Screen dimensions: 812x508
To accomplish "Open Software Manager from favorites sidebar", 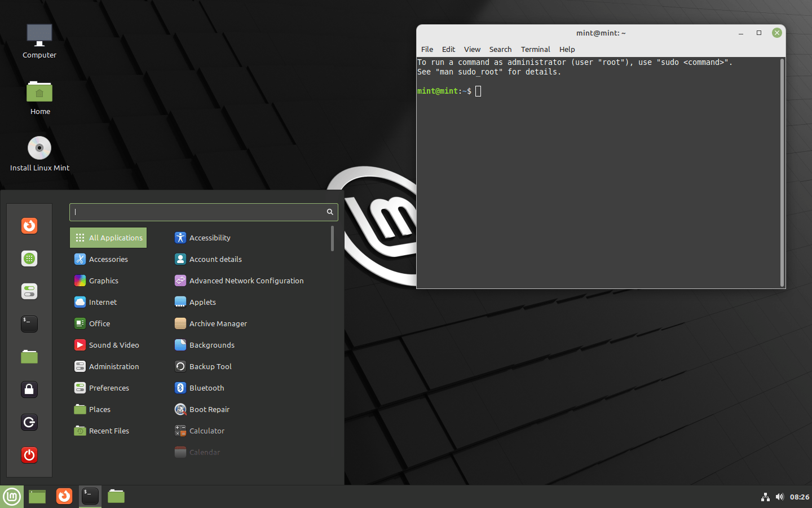I will (x=29, y=259).
